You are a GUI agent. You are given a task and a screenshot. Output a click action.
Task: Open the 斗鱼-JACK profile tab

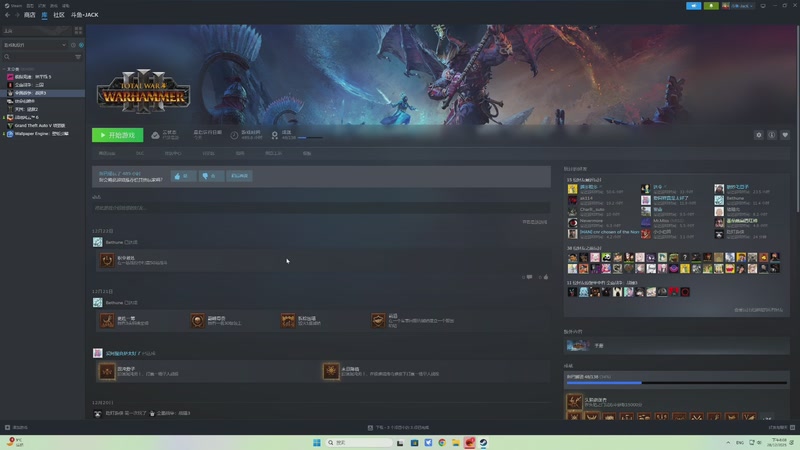coord(85,15)
